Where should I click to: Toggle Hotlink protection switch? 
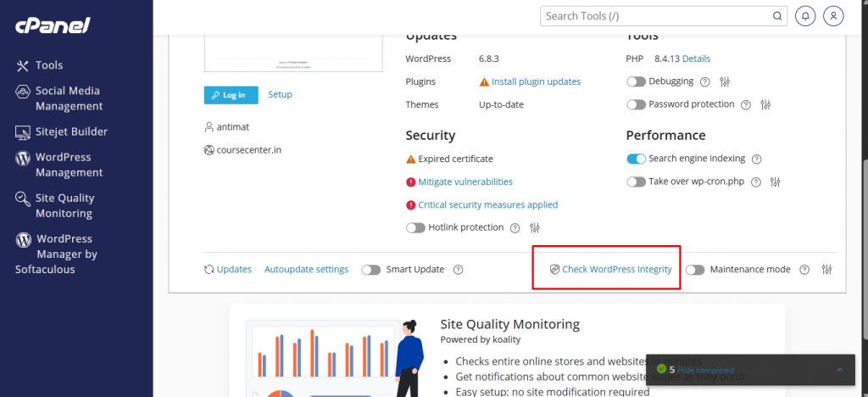click(x=415, y=227)
